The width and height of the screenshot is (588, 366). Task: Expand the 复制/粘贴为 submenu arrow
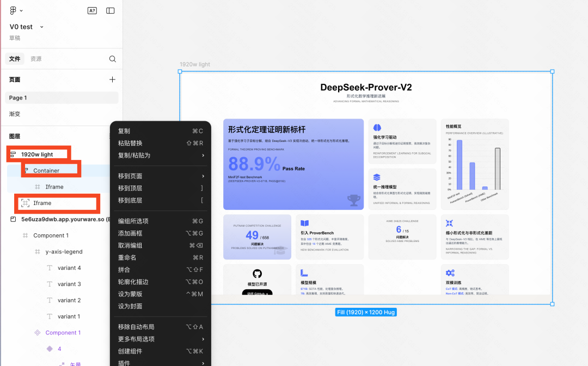point(203,156)
